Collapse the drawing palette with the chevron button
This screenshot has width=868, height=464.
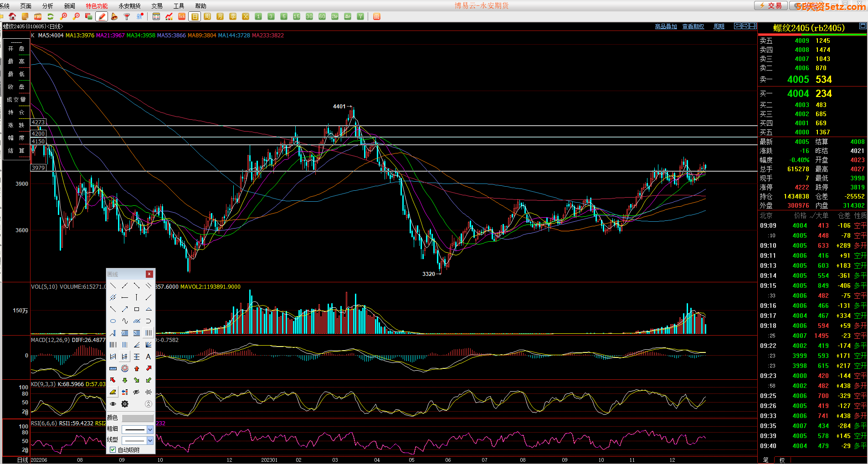(x=148, y=404)
